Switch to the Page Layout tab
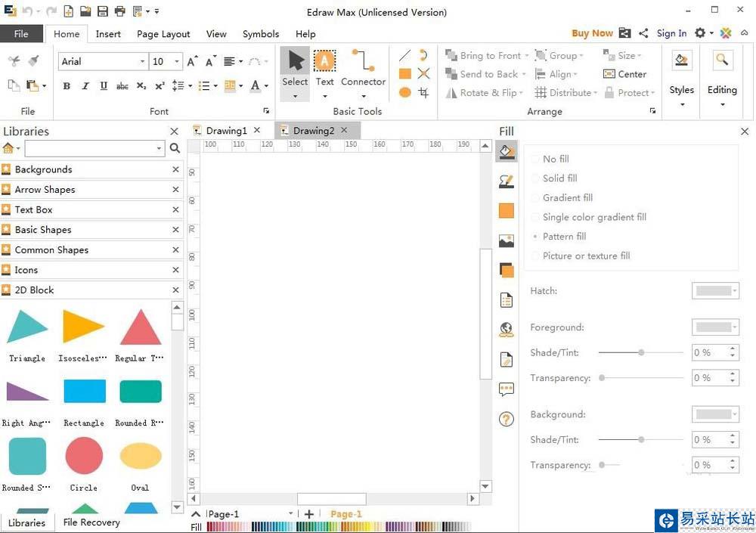756x533 pixels. point(163,34)
